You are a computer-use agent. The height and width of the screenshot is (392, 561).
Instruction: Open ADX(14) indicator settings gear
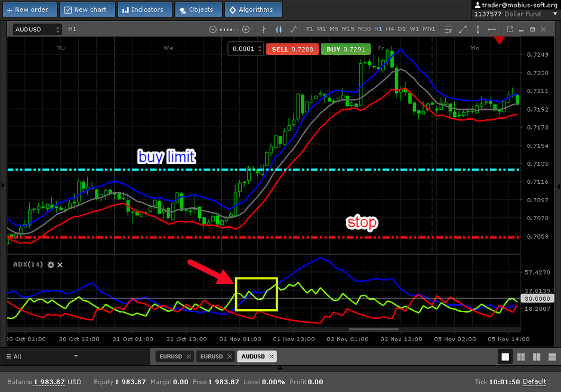coord(51,265)
